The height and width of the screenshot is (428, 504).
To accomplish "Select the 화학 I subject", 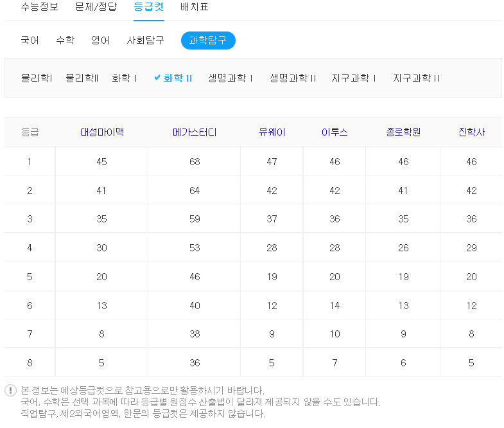I will coord(125,78).
